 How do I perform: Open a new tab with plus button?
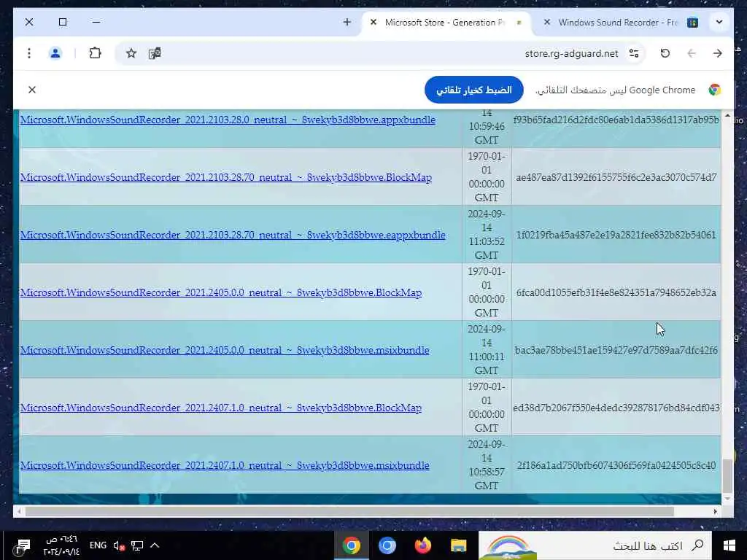[x=347, y=22]
